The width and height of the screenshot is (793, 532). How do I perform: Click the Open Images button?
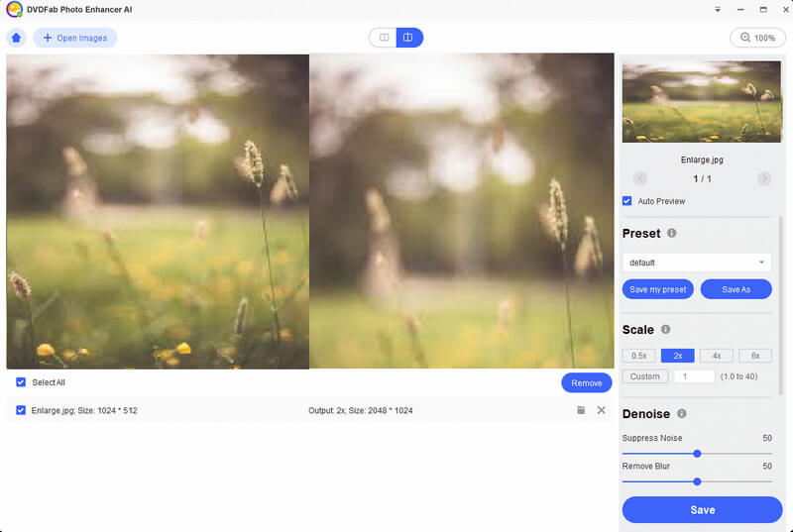75,38
